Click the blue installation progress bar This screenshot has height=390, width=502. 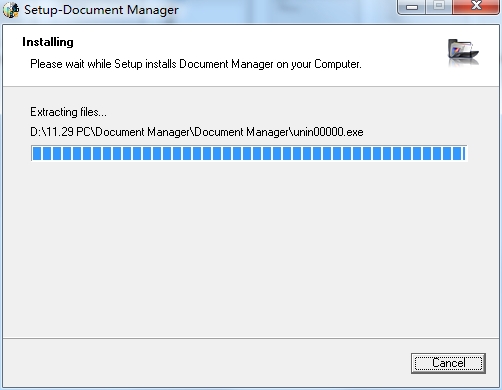coord(249,153)
